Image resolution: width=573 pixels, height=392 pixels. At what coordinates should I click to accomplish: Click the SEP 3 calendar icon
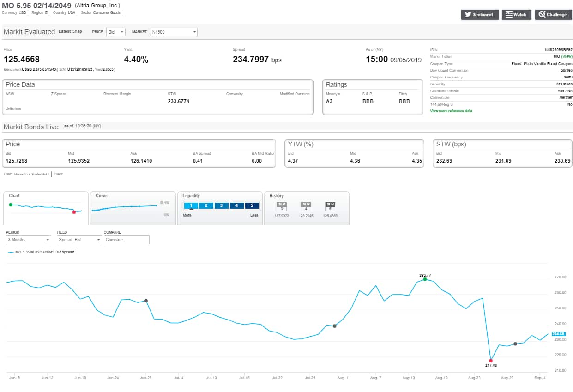pyautogui.click(x=281, y=206)
